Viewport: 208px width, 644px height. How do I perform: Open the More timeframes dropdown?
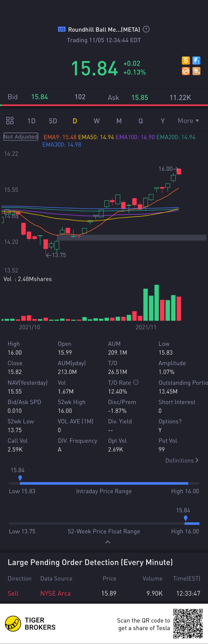188,121
